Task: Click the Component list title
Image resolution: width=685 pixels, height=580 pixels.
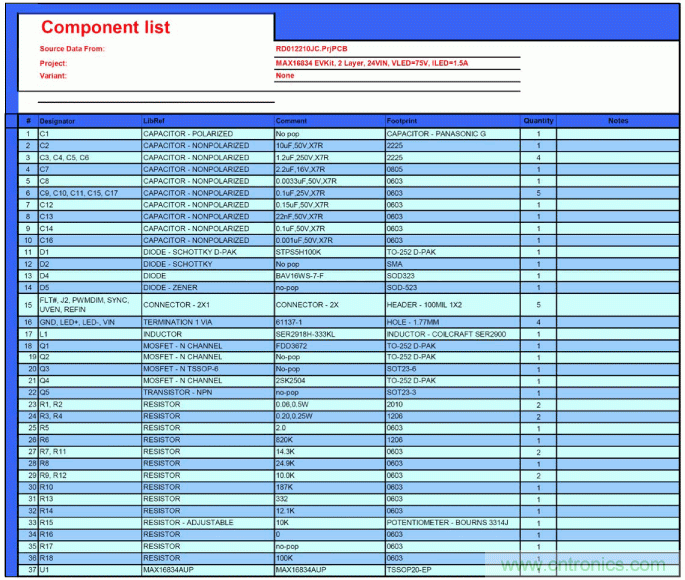Action: point(105,28)
